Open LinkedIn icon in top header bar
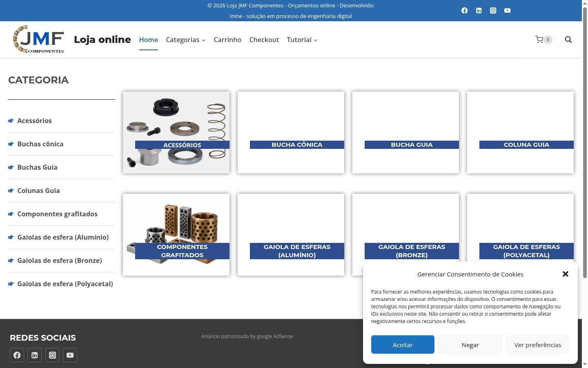 click(479, 11)
